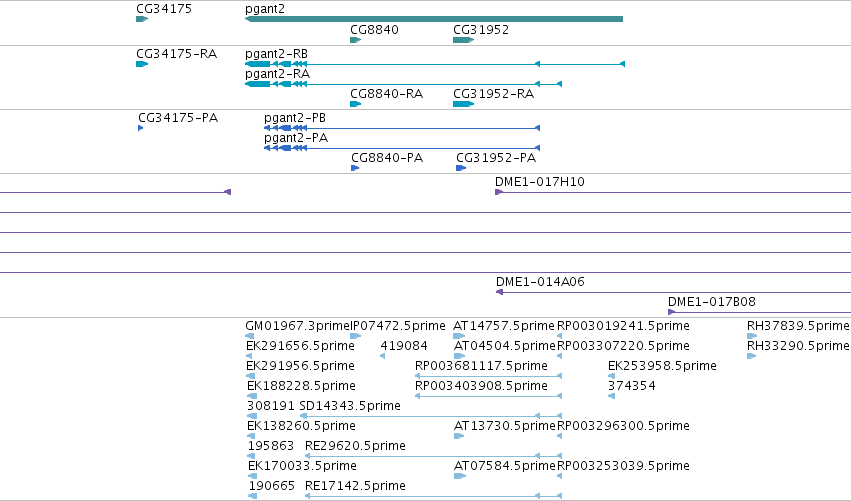Pick the RP003403908.5prime label
The height and width of the screenshot is (501, 851).
(x=481, y=386)
